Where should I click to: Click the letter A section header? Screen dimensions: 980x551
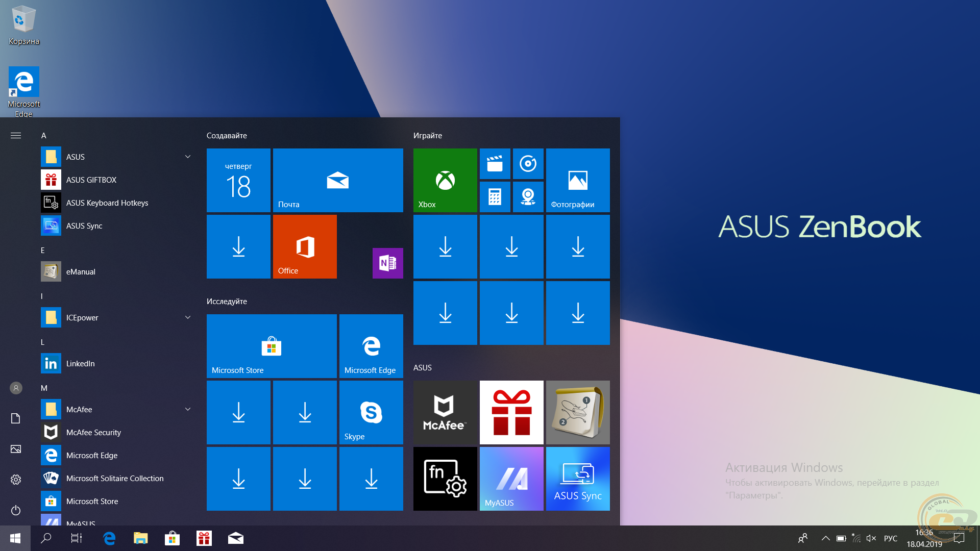pyautogui.click(x=43, y=135)
